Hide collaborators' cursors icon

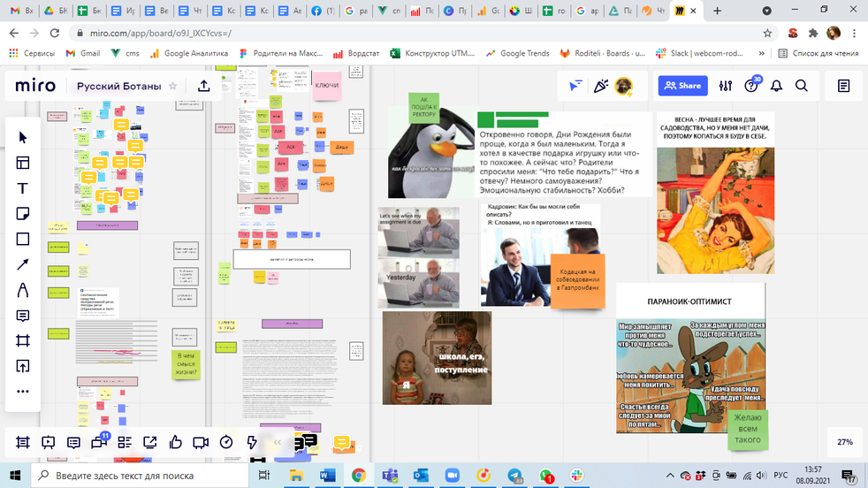pos(575,86)
